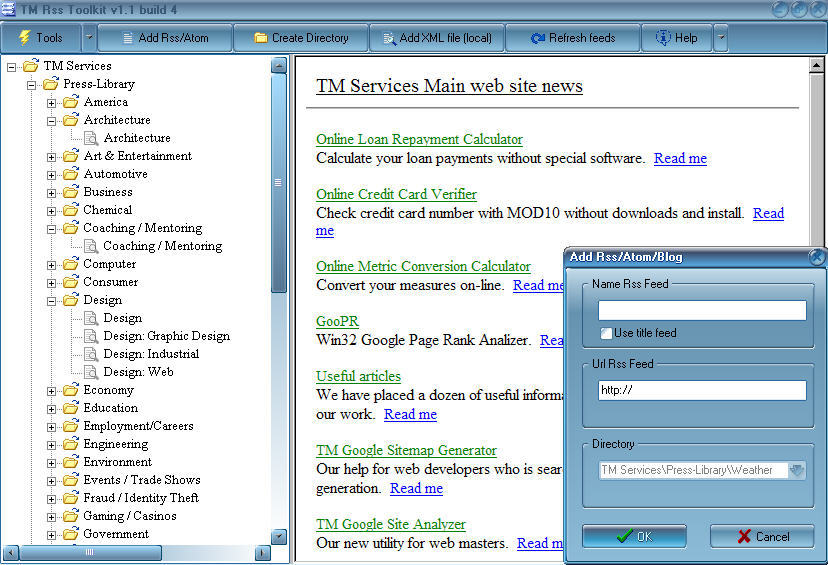
Task: Open the dropdown arrow next to Tools
Action: pyautogui.click(x=89, y=38)
